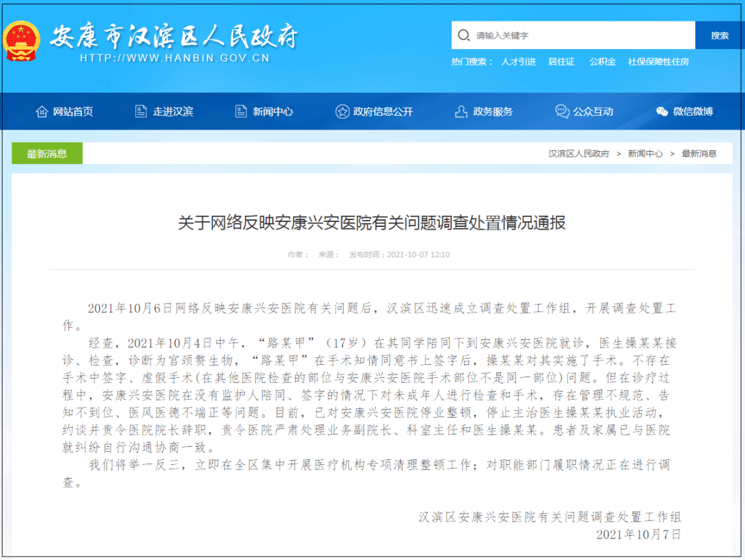Click the document icon beside 走进汉滨
This screenshot has height=560, width=745.
(x=141, y=112)
